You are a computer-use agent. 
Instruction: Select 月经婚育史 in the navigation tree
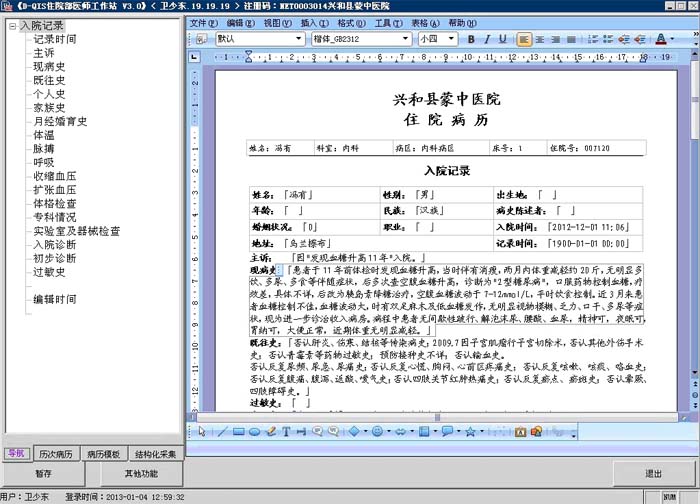pyautogui.click(x=60, y=121)
